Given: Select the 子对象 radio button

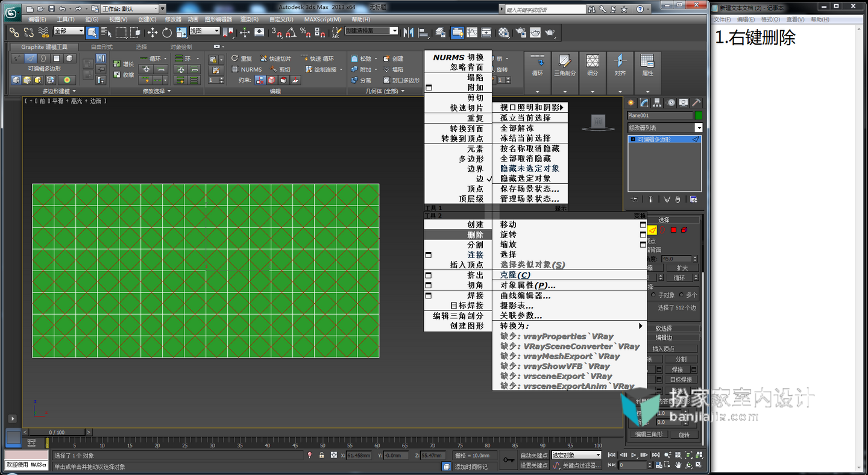Looking at the screenshot, I should click(655, 295).
